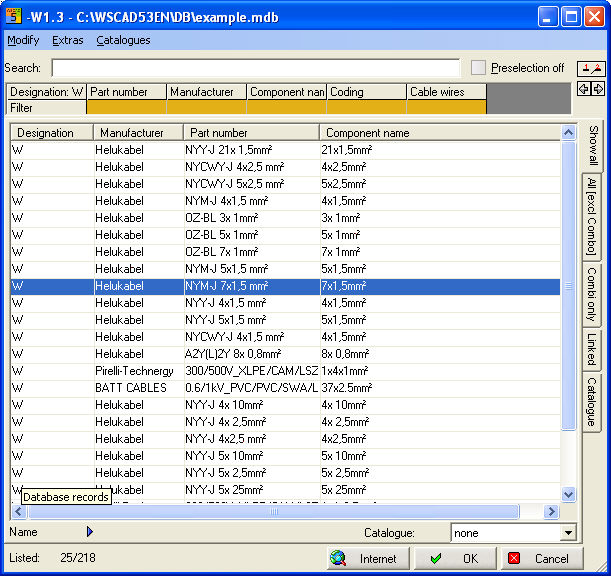Select row NYCWY-J 4x1,5 mm²
Image resolution: width=611 pixels, height=576 pixels.
click(285, 337)
